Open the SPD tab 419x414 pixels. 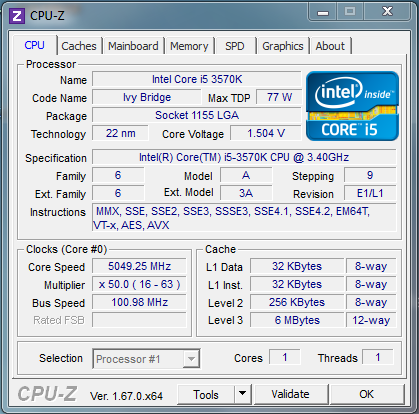[235, 46]
